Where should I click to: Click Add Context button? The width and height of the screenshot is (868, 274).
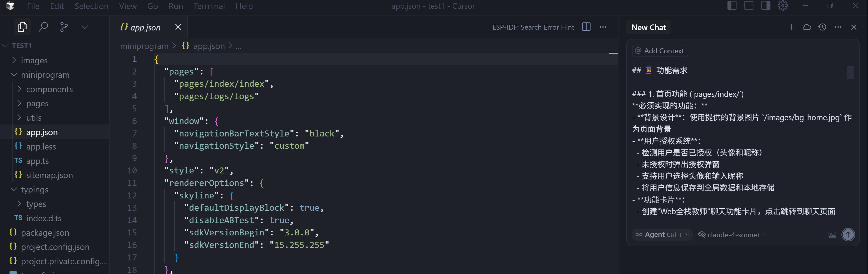(x=660, y=51)
